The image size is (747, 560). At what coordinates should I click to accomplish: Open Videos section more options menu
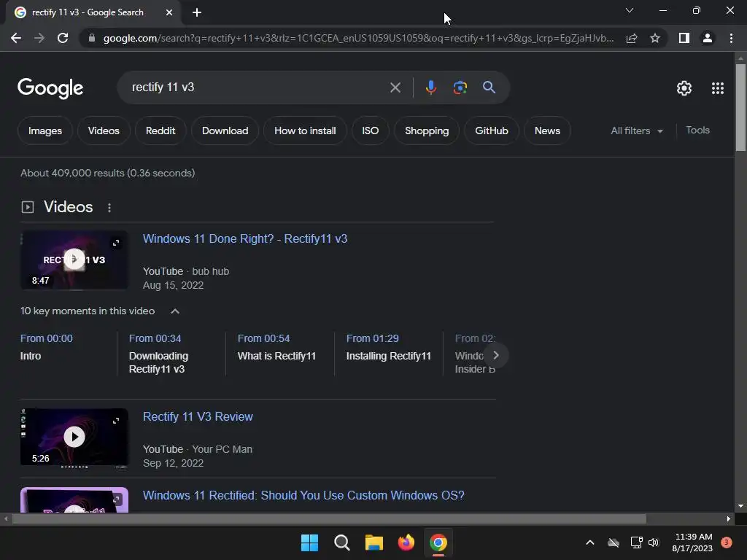109,208
